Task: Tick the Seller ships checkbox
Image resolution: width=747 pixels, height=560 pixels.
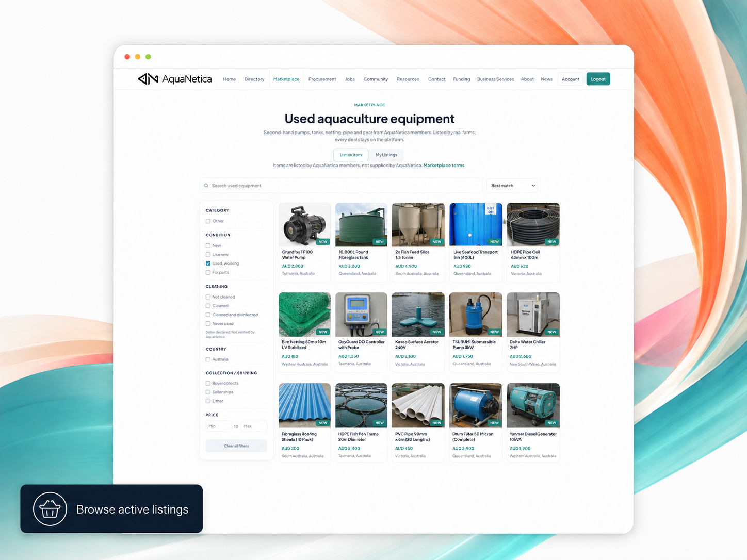Action: [208, 392]
